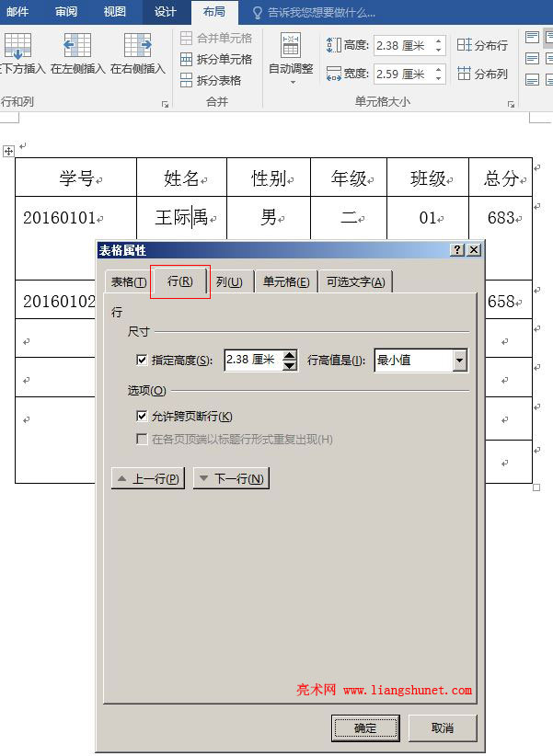Viewport: 553px width, 756px height.
Task: Click the Tell Me (告诉我您想要做什么) search box
Action: (314, 13)
